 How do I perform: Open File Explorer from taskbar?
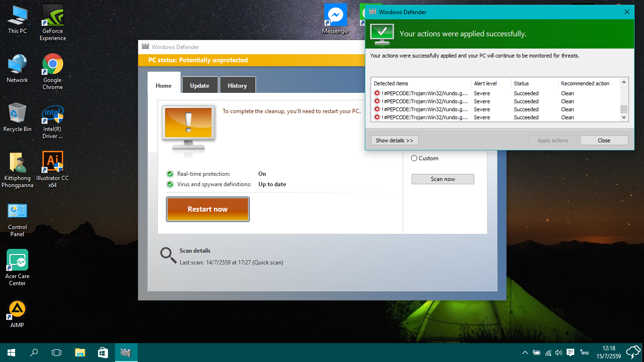80,352
